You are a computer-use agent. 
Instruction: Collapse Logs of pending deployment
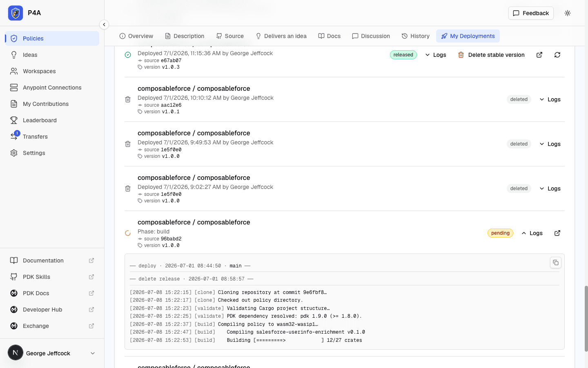(532, 233)
